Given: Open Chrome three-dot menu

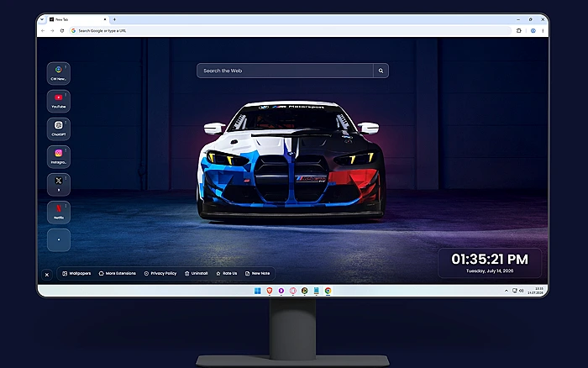Looking at the screenshot, I should [x=543, y=31].
